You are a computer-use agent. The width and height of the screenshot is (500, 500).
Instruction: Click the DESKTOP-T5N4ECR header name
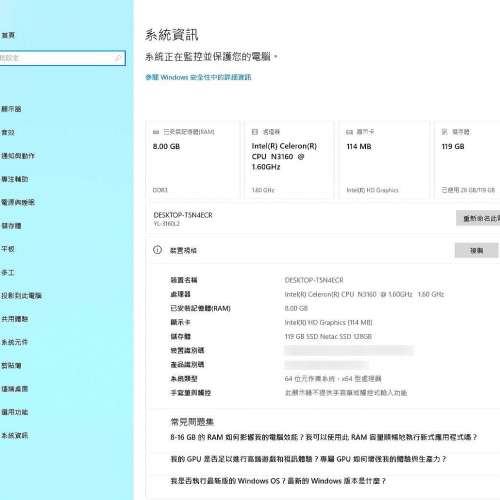[183, 215]
